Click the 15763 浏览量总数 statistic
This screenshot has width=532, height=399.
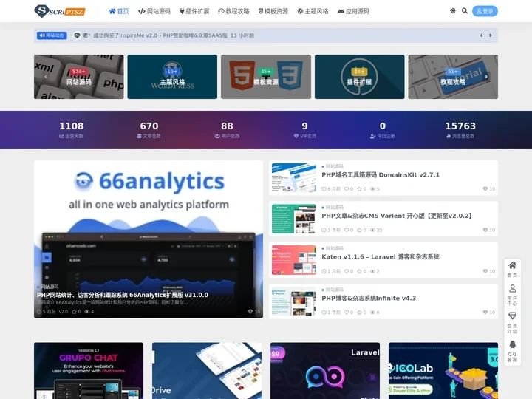pos(460,130)
